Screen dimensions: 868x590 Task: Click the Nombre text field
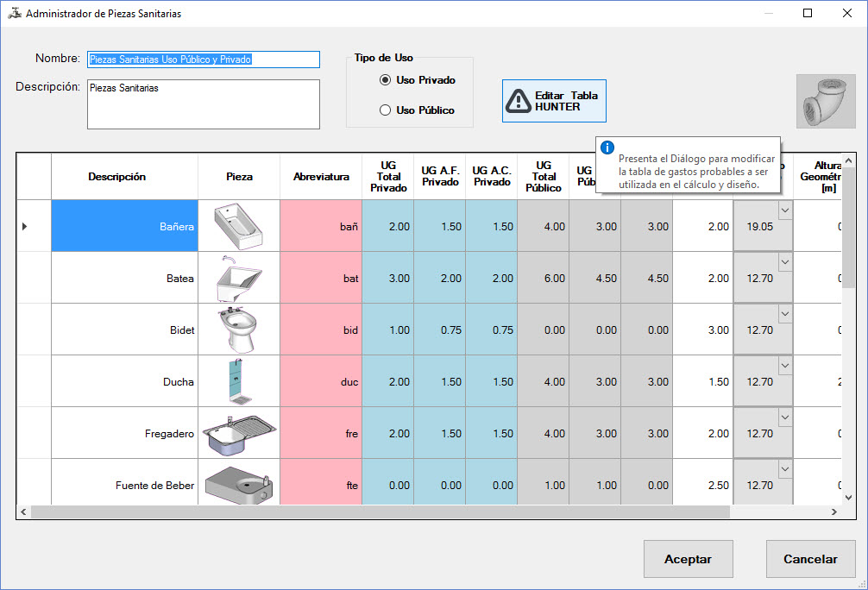(x=204, y=60)
